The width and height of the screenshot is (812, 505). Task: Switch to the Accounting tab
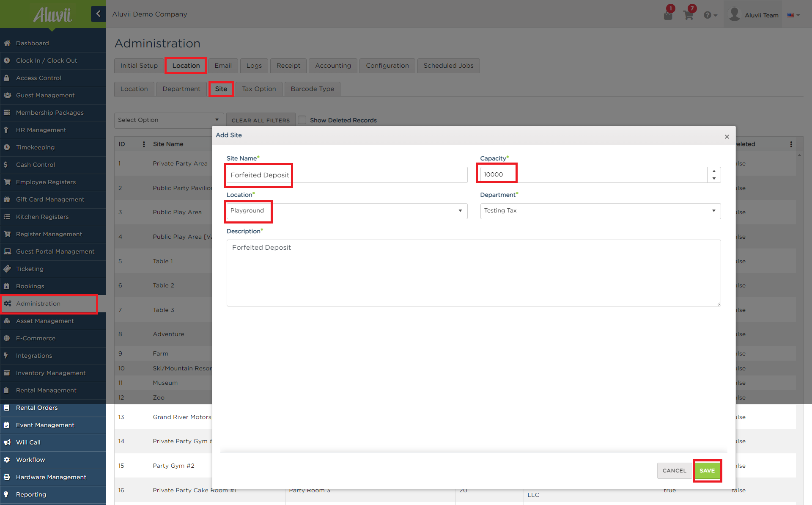333,66
